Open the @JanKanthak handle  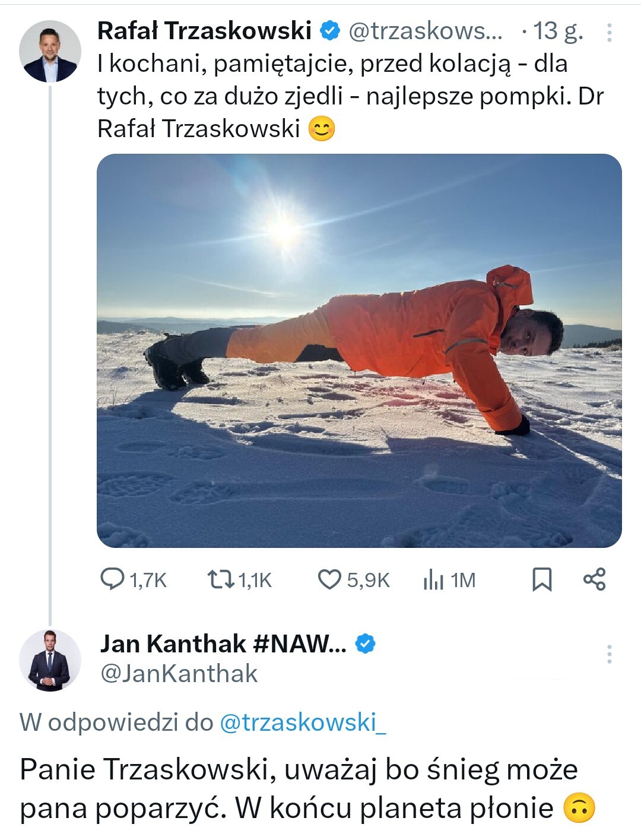click(179, 674)
